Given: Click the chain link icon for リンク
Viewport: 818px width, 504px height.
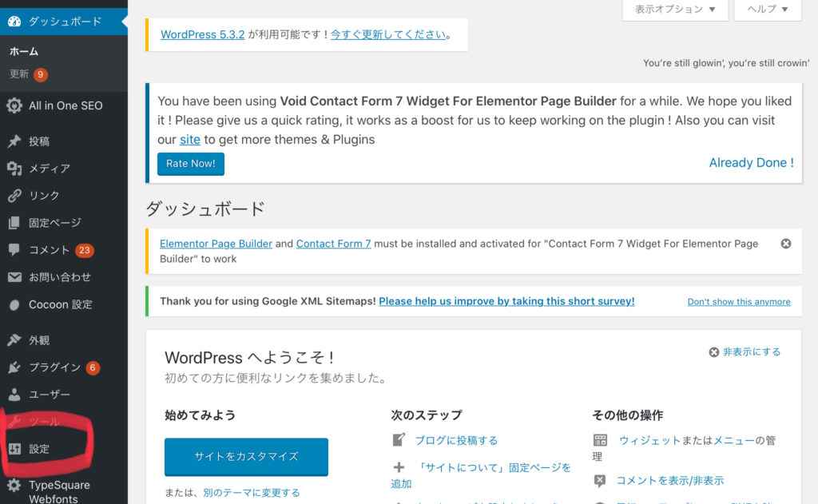Looking at the screenshot, I should pyautogui.click(x=14, y=196).
